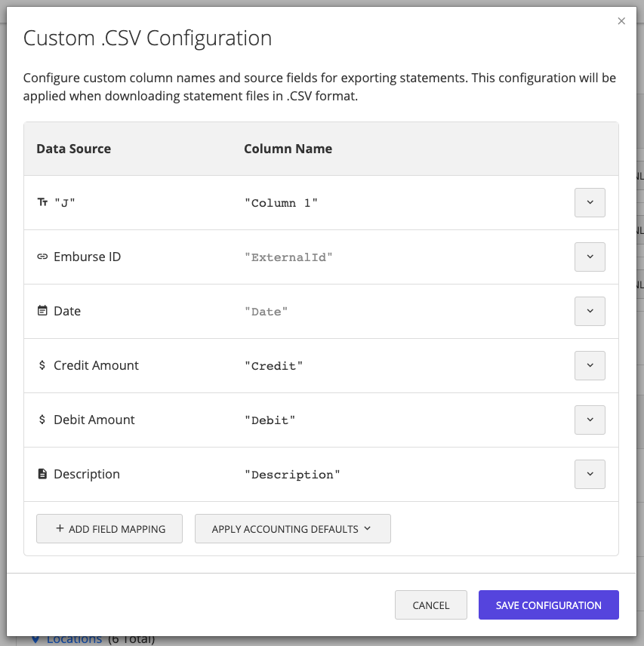Click the "Column 1" name field
The height and width of the screenshot is (646, 644).
tap(279, 202)
